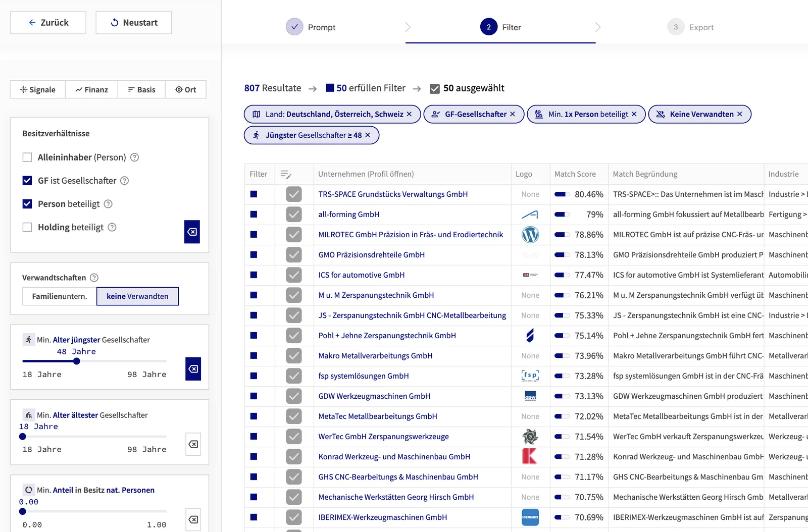Reset the Min. Alter ältester Gesellschafter filter
This screenshot has height=532, width=808.
[193, 444]
